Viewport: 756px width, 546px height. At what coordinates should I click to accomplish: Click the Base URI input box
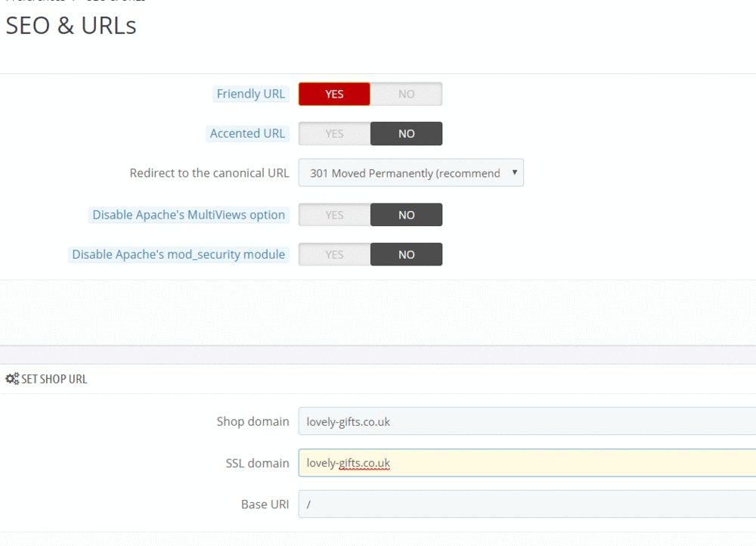point(526,504)
